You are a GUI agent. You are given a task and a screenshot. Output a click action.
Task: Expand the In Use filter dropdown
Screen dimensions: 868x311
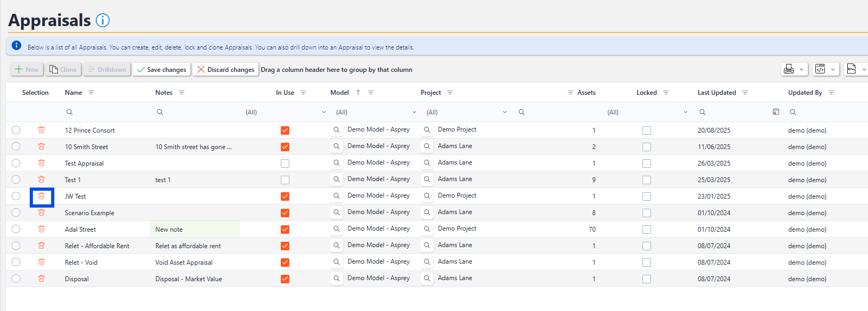point(323,112)
